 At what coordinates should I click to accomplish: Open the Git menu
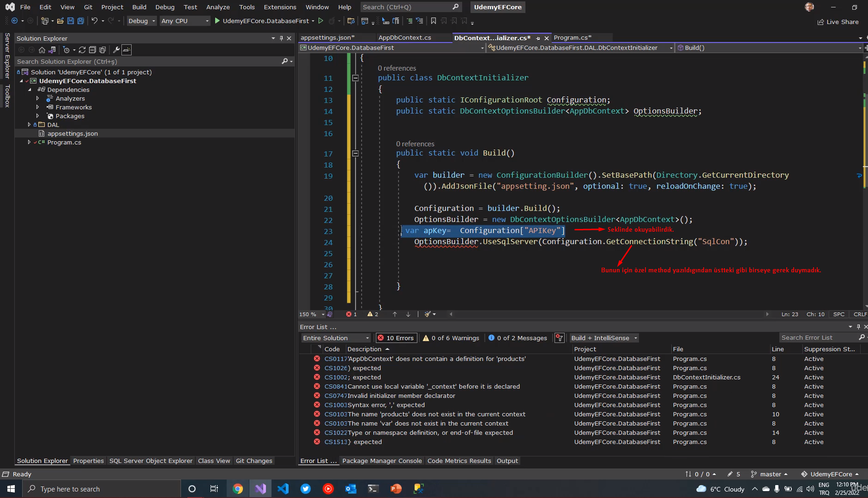click(x=88, y=7)
